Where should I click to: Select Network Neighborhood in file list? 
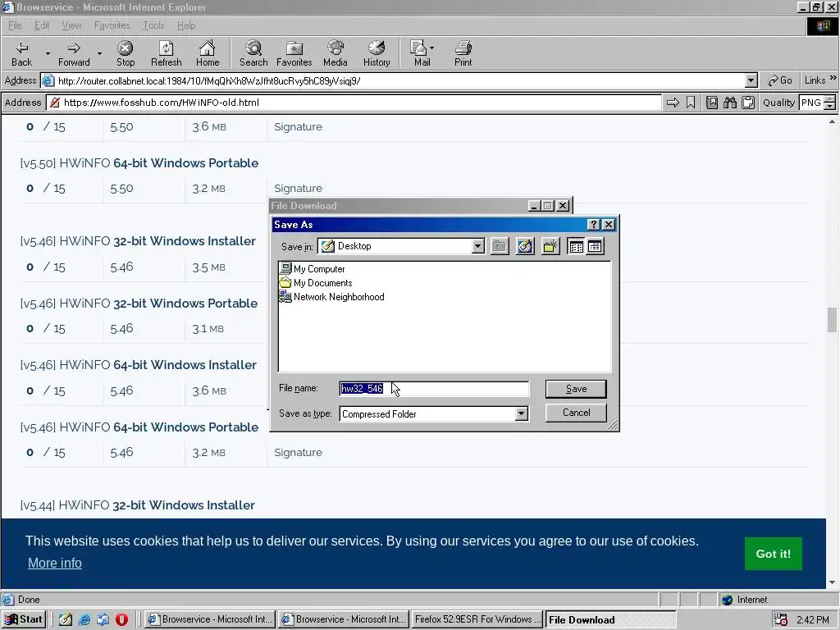pyautogui.click(x=332, y=297)
